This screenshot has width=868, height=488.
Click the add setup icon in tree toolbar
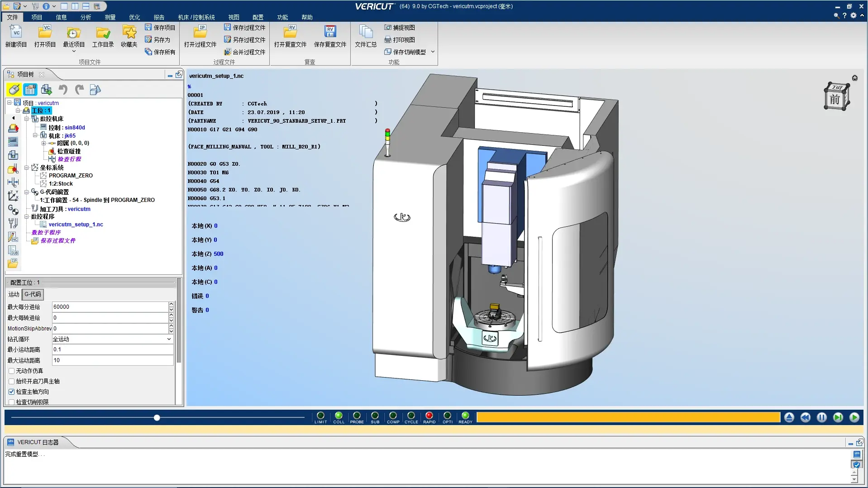pos(46,90)
